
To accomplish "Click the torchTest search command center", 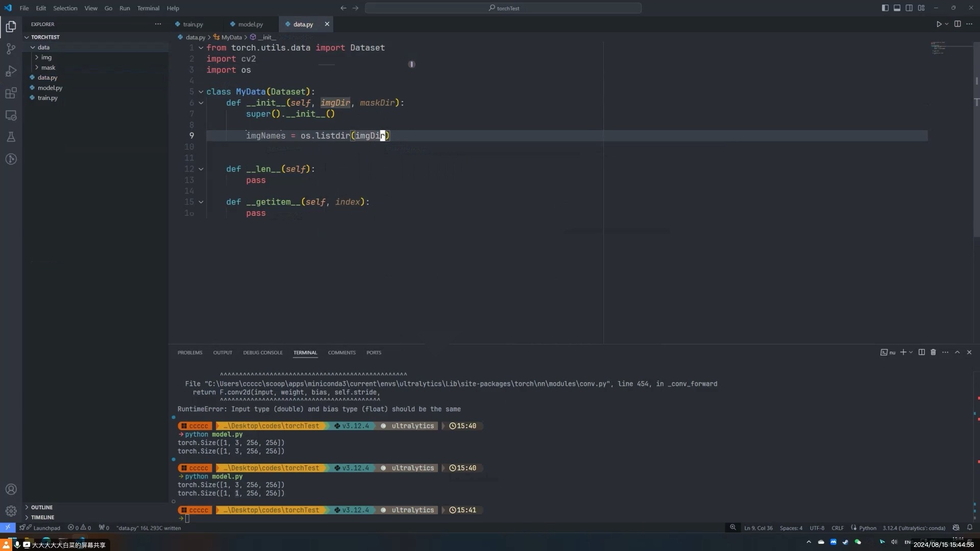I will pos(503,8).
